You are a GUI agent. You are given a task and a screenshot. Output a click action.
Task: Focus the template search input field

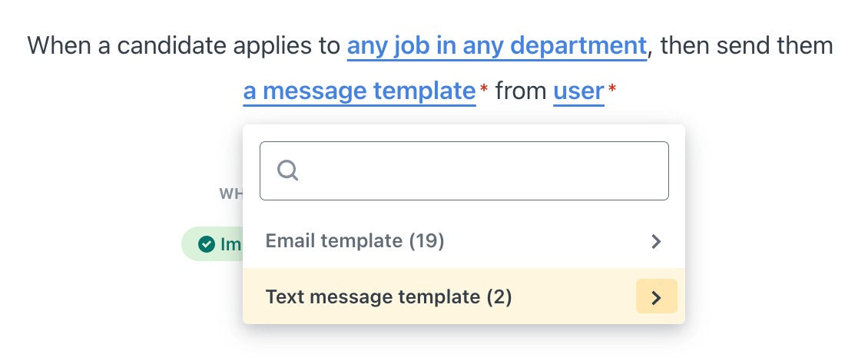[x=464, y=171]
